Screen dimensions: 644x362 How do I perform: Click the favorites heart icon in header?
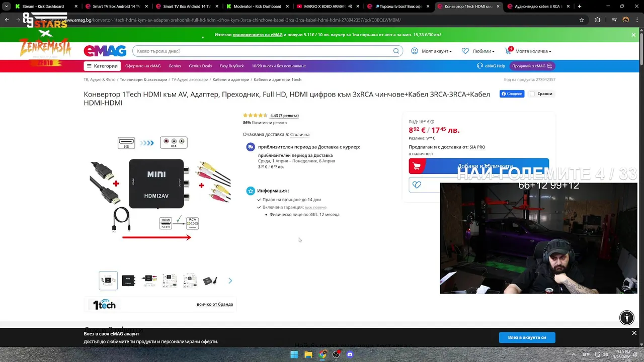(x=465, y=51)
